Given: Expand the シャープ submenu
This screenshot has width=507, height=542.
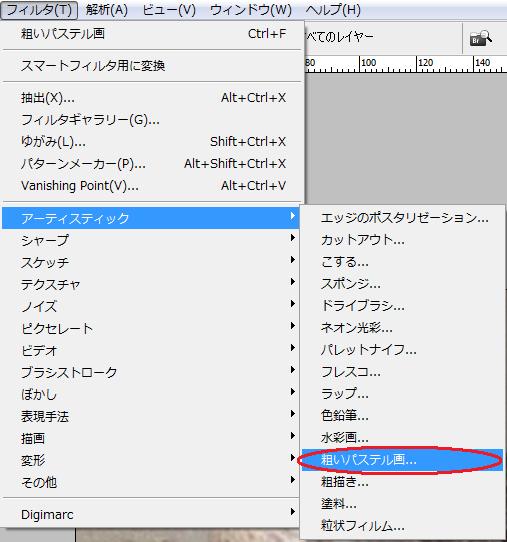Looking at the screenshot, I should click(150, 240).
